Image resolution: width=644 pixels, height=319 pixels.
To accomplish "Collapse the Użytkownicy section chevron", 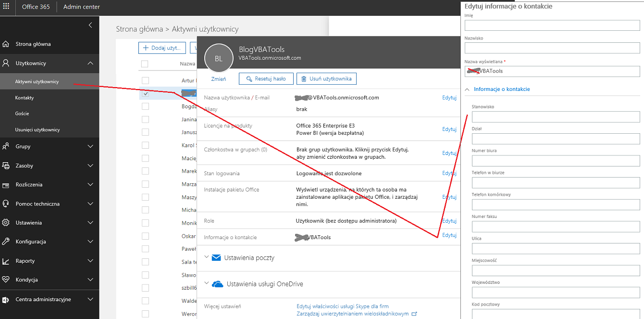I will pos(90,63).
